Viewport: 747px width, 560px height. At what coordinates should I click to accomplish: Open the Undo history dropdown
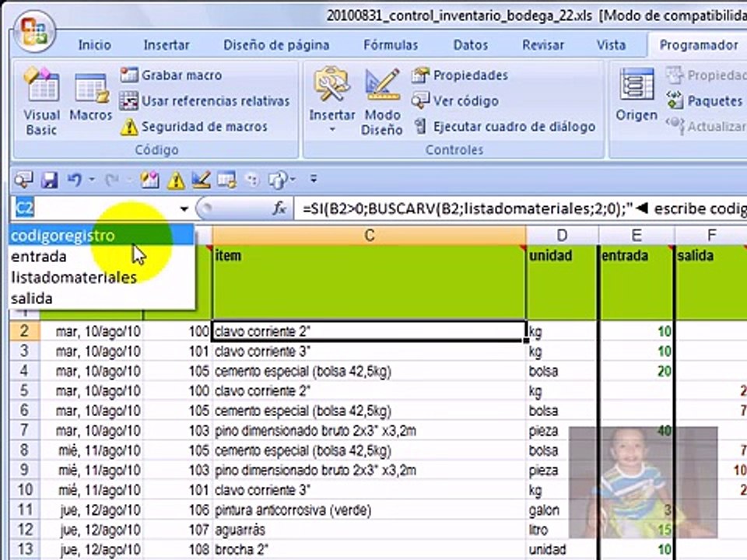coord(92,180)
